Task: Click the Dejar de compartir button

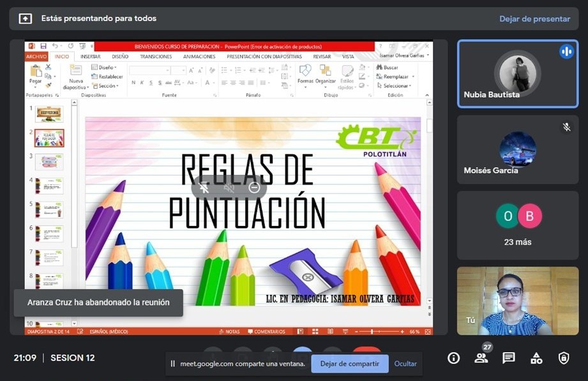Action: tap(350, 363)
